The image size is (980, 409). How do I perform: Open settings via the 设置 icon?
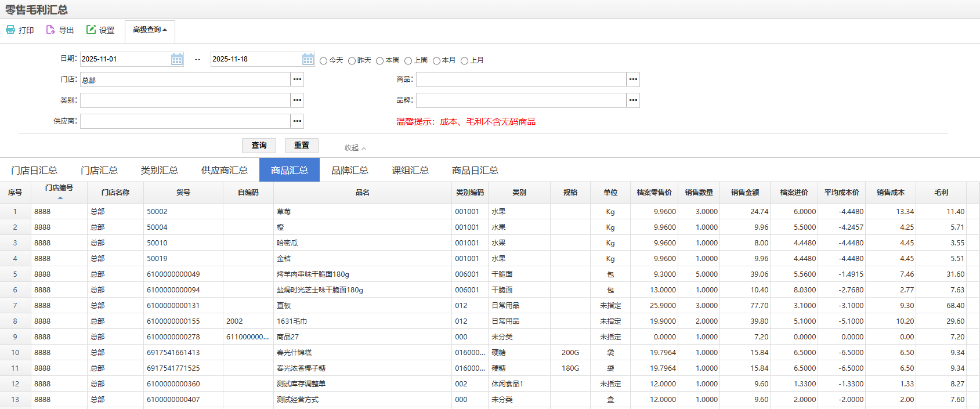click(x=91, y=30)
